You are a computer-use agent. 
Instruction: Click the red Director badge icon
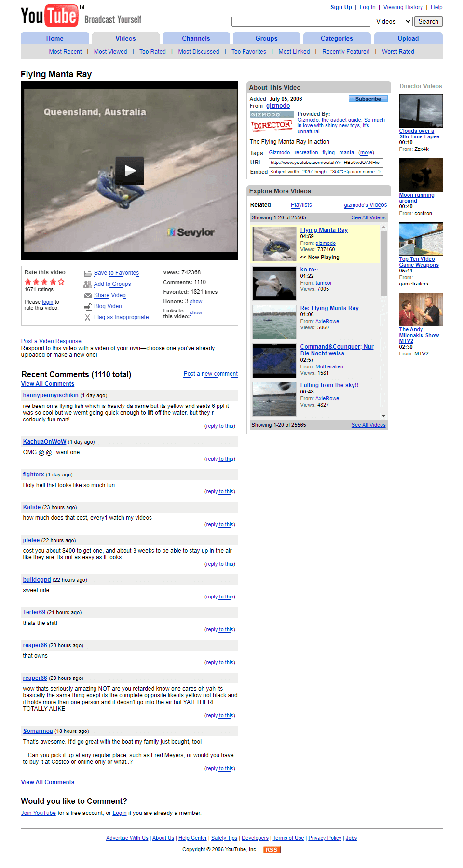coord(272,125)
